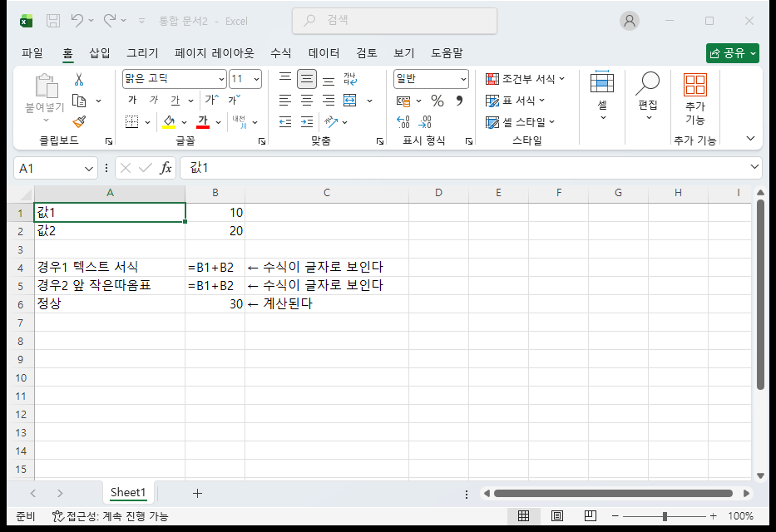Collapse the ribbon with chevron
The width and height of the screenshot is (776, 532).
(x=750, y=139)
